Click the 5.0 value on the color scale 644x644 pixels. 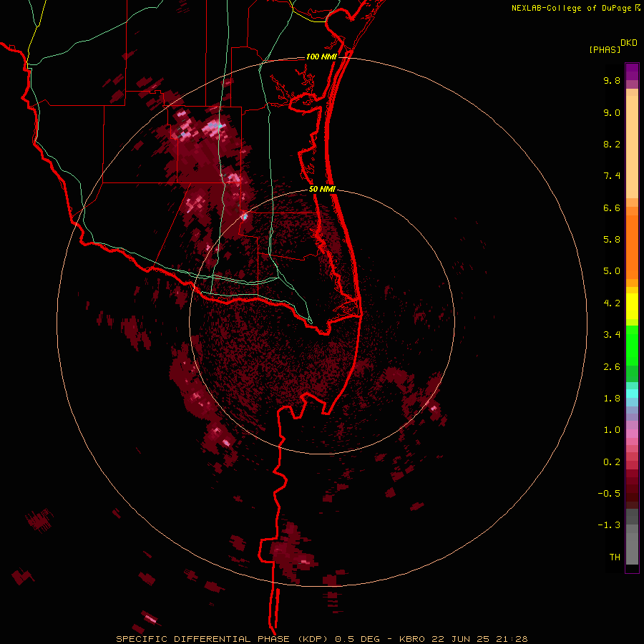[x=612, y=271]
